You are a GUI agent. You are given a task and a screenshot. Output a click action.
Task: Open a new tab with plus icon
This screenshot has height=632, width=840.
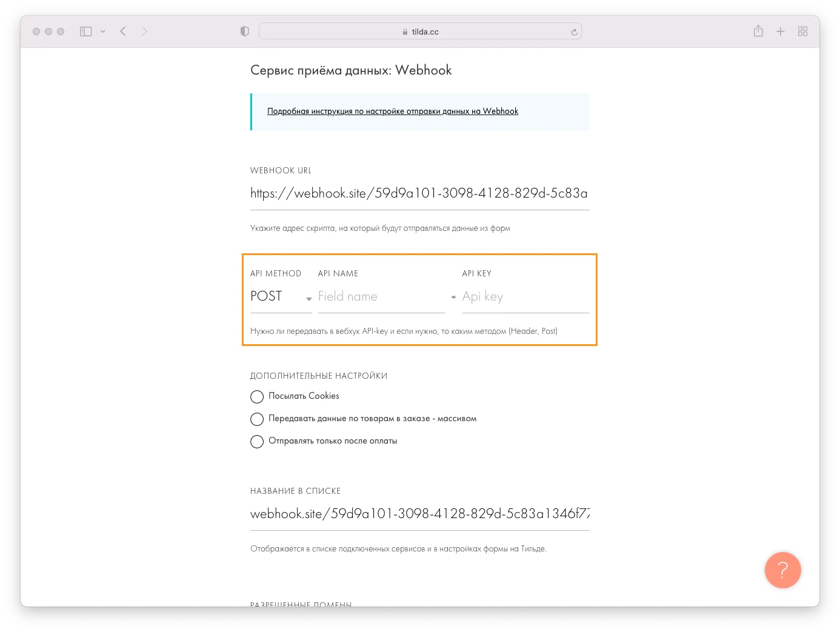click(x=781, y=32)
